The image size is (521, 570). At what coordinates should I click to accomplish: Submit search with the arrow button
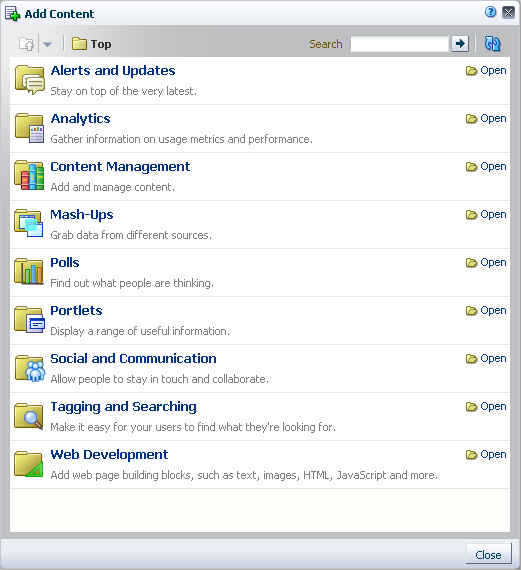[x=460, y=44]
